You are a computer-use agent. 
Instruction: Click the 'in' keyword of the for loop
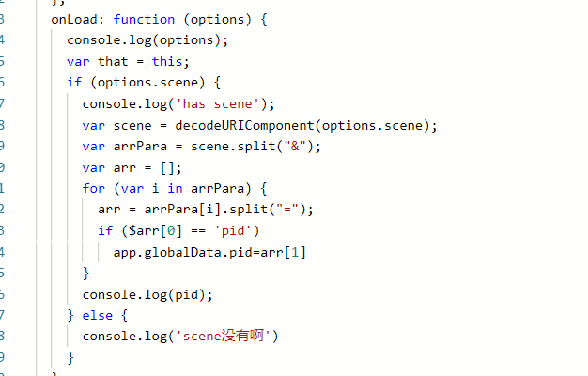pyautogui.click(x=175, y=188)
